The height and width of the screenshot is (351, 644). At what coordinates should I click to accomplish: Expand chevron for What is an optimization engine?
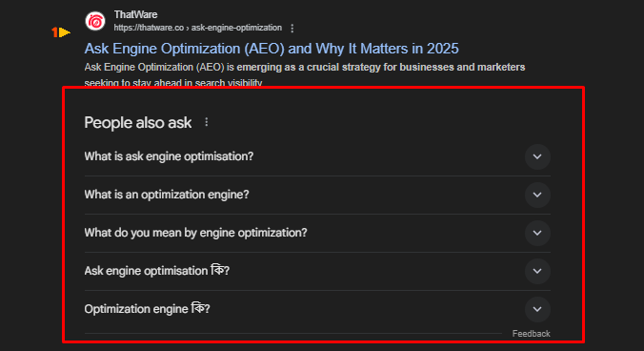pyautogui.click(x=537, y=195)
